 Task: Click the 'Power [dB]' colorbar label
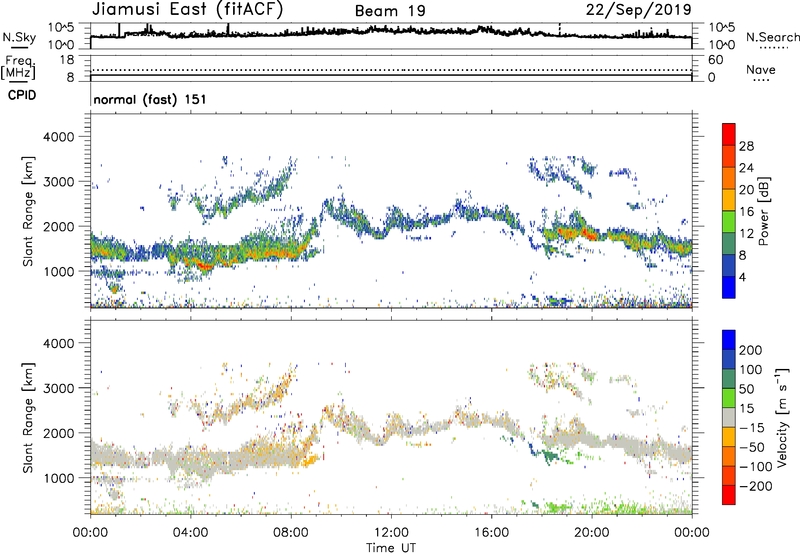764,211
